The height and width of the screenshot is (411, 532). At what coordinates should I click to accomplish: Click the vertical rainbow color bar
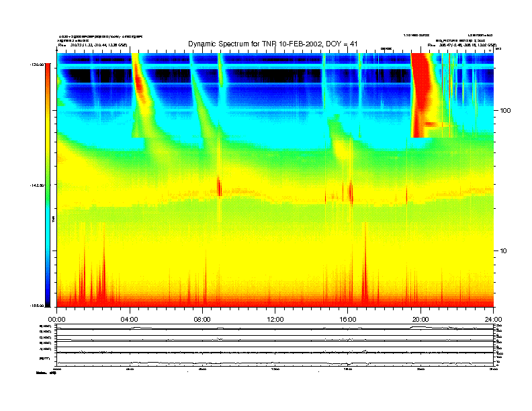click(x=48, y=185)
